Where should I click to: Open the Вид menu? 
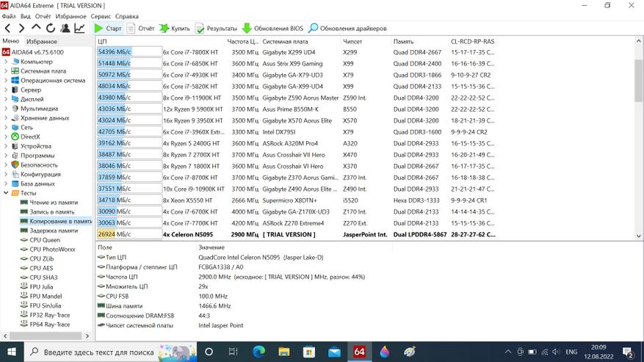coord(26,16)
